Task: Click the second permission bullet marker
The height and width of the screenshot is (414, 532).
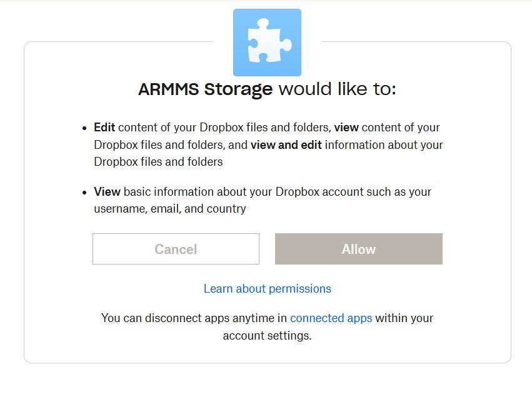Action: (84, 192)
